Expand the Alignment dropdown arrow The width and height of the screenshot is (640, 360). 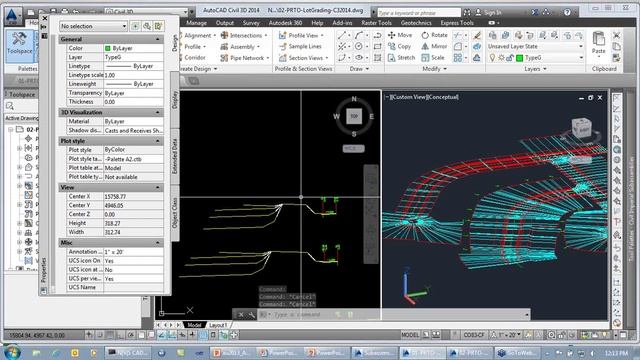click(215, 36)
